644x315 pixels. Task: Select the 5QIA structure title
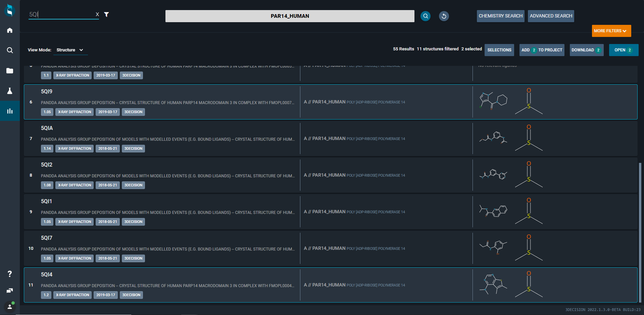tap(47, 128)
